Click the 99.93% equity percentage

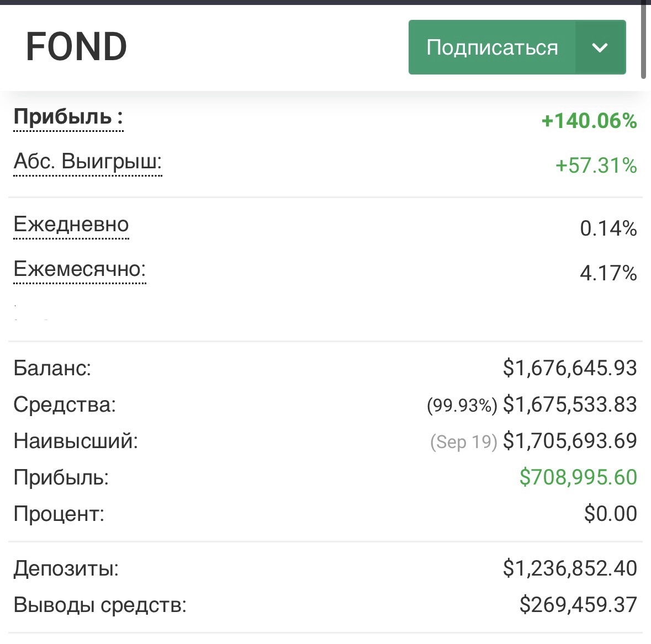tap(462, 406)
